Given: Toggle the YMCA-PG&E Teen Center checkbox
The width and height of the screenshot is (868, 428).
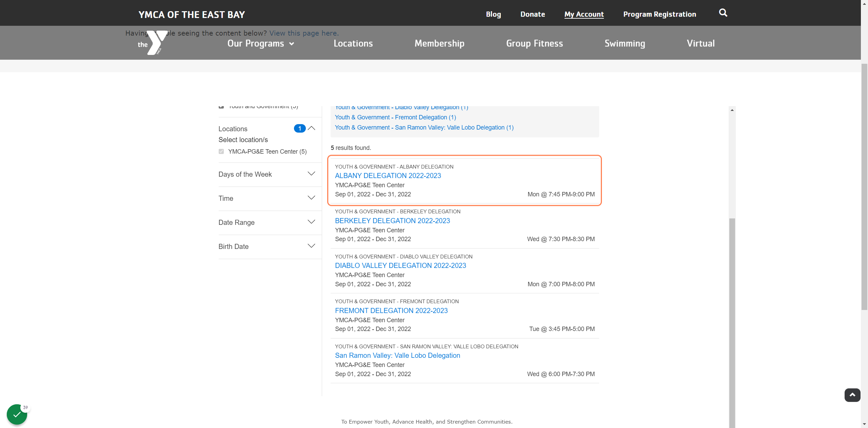Looking at the screenshot, I should click(221, 152).
